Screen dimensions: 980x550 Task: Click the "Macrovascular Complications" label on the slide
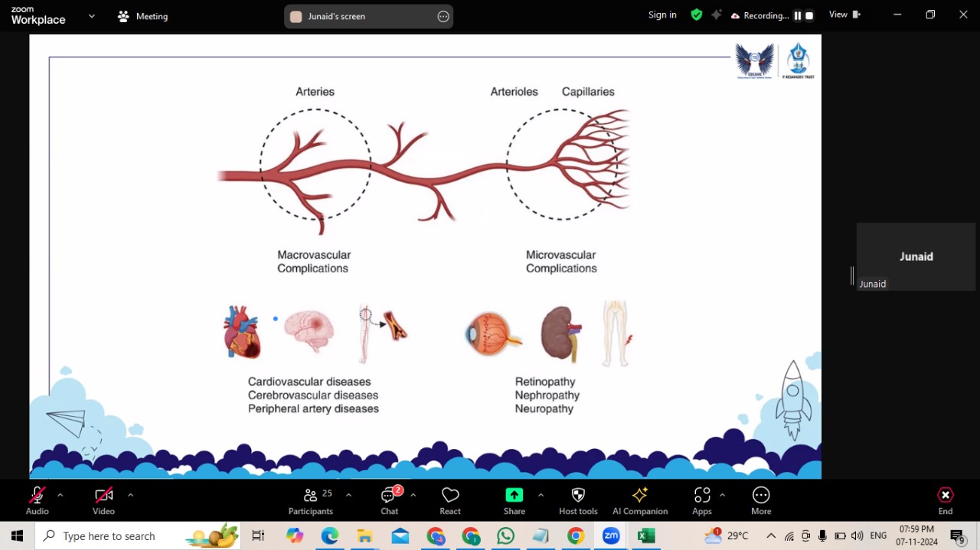pos(314,262)
